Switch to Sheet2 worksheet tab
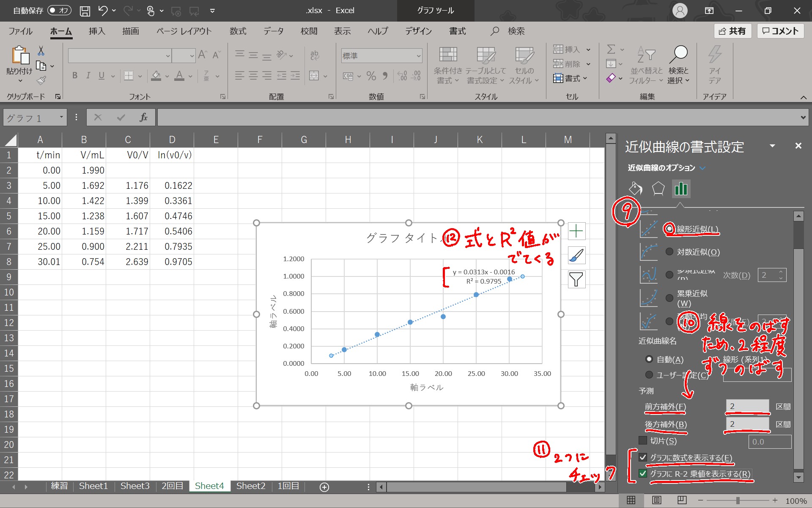Image resolution: width=812 pixels, height=508 pixels. tap(251, 486)
